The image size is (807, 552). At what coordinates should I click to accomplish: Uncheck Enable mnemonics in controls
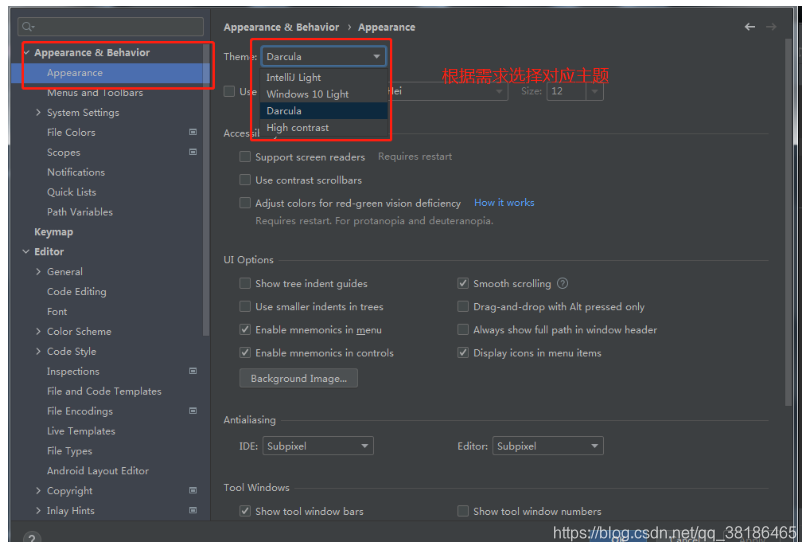coord(245,352)
